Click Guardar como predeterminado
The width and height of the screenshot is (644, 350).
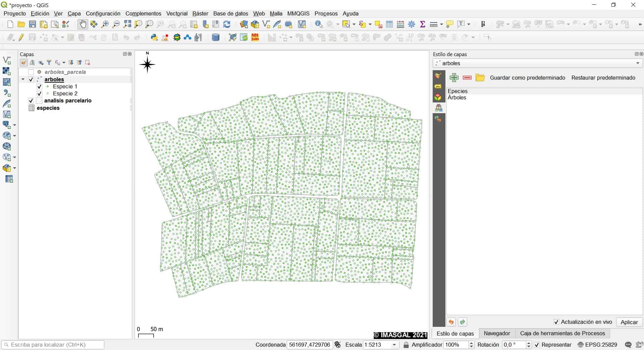(x=527, y=78)
